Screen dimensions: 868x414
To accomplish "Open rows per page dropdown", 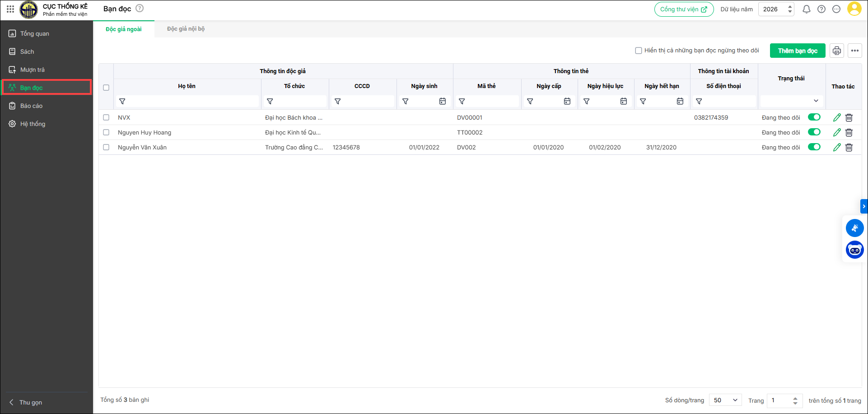I will tap(725, 400).
